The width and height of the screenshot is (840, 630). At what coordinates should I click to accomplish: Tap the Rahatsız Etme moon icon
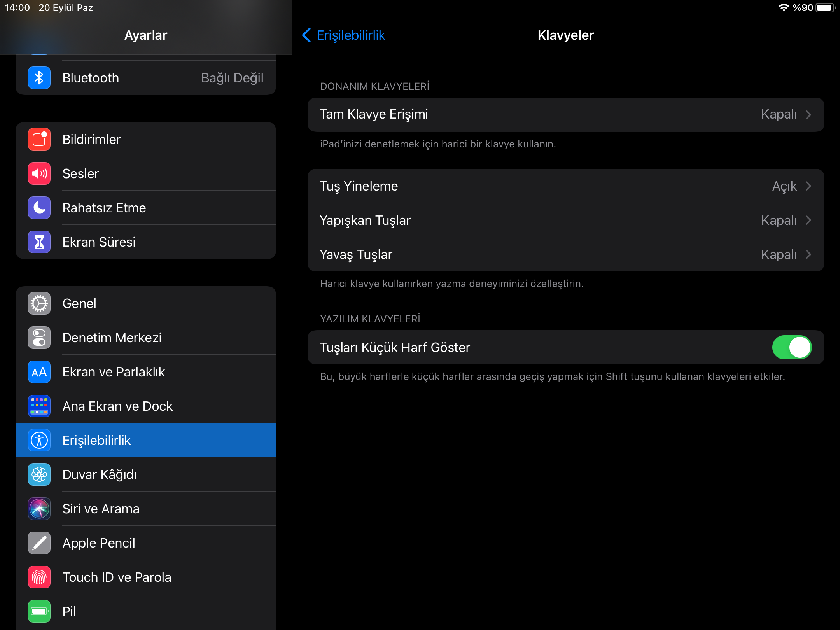coord(39,208)
